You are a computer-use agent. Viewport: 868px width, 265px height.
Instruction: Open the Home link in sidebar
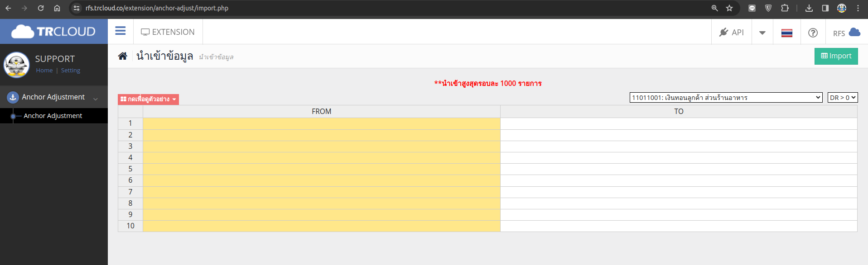(x=44, y=71)
